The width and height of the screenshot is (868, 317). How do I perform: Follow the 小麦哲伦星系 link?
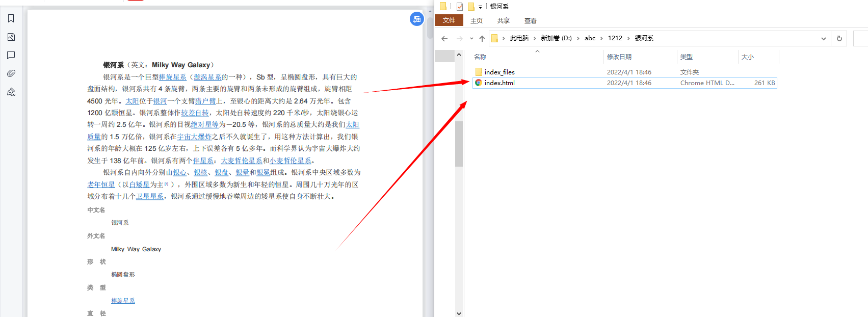(291, 161)
